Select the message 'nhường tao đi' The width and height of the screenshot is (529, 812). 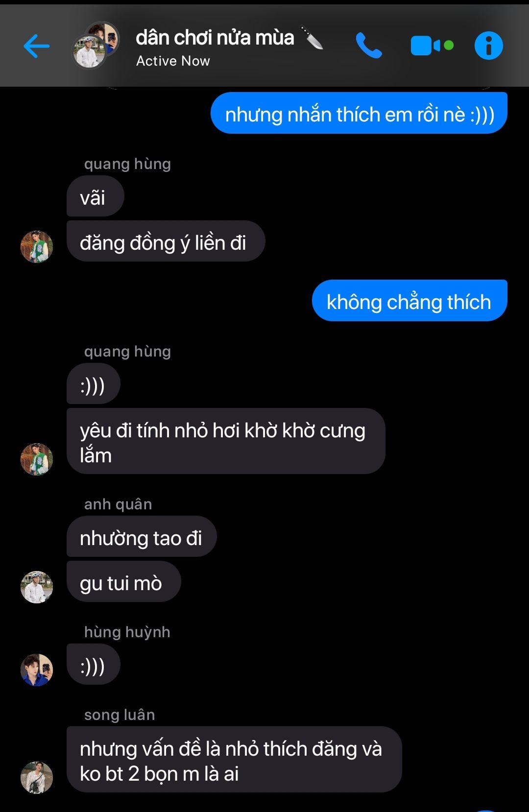pyautogui.click(x=142, y=536)
